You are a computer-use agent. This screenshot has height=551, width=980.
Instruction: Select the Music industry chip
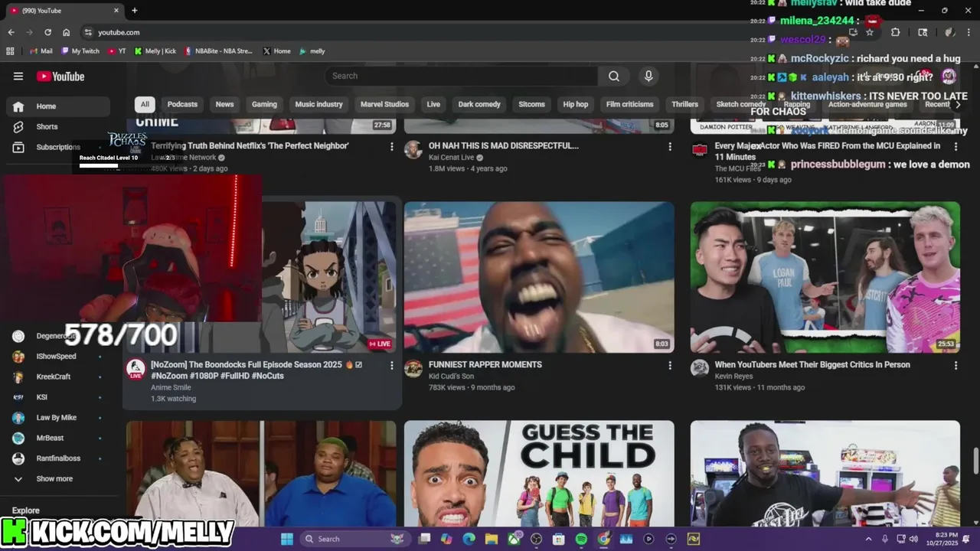click(x=318, y=104)
